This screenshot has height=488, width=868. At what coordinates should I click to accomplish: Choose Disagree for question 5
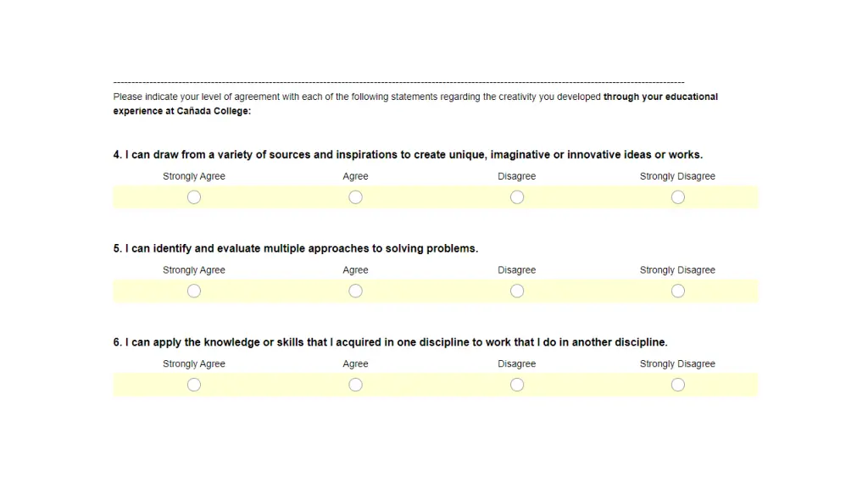tap(517, 291)
